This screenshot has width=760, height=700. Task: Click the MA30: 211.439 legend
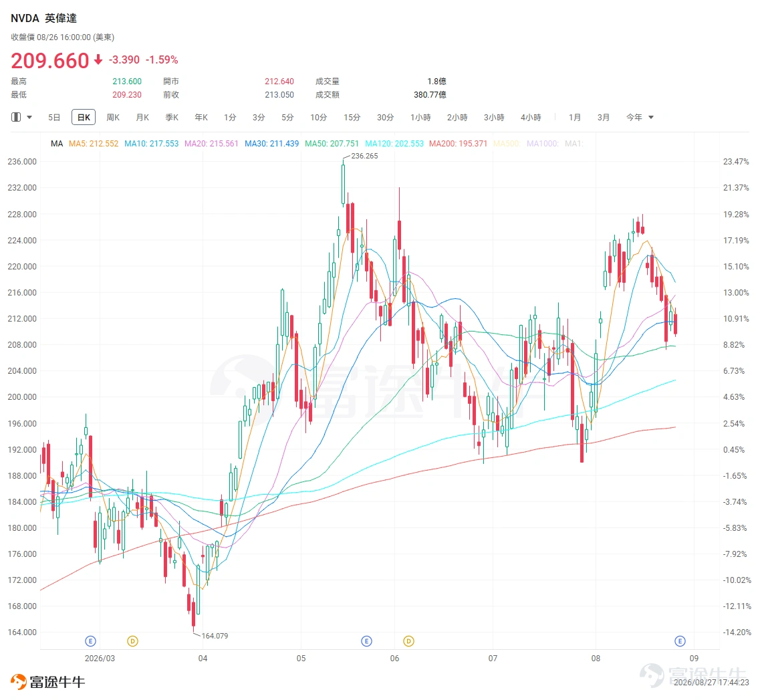(271, 144)
